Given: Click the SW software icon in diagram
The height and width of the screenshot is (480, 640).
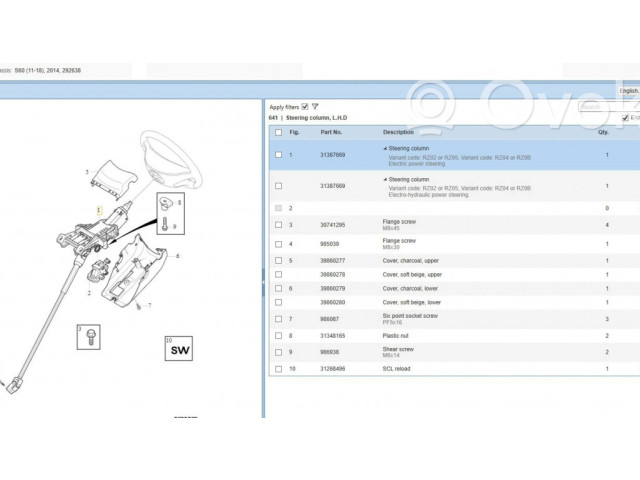Looking at the screenshot, I should click(x=179, y=350).
